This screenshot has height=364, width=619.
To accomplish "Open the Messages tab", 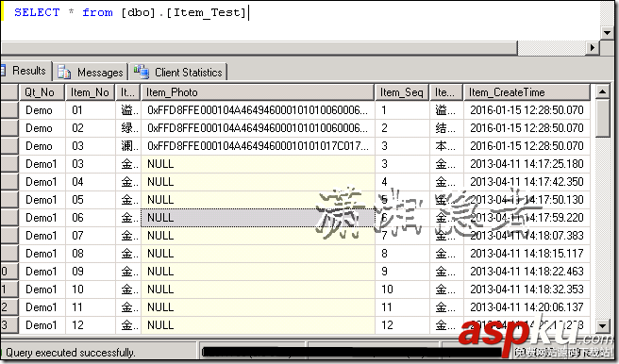I will pyautogui.click(x=91, y=73).
